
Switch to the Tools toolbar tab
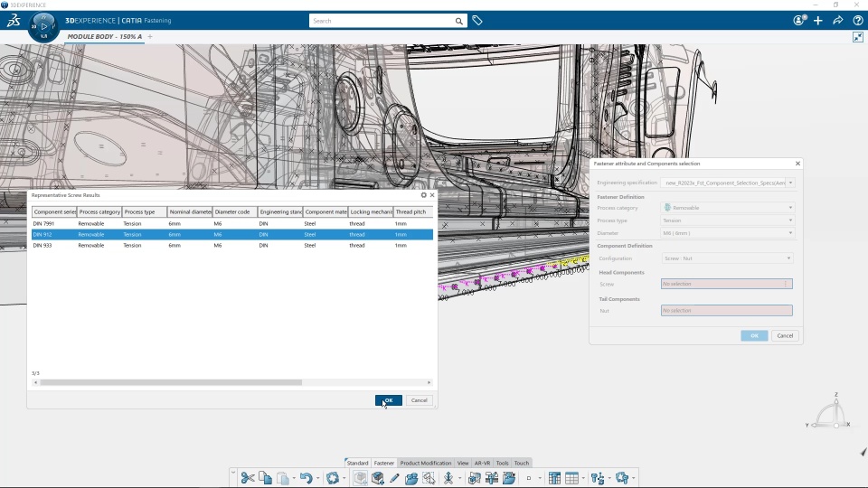(502, 463)
